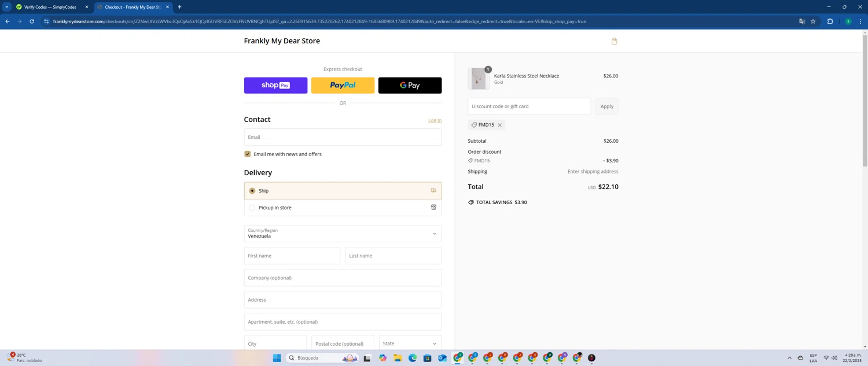
Task: Reload the checkout page
Action: click(x=32, y=21)
